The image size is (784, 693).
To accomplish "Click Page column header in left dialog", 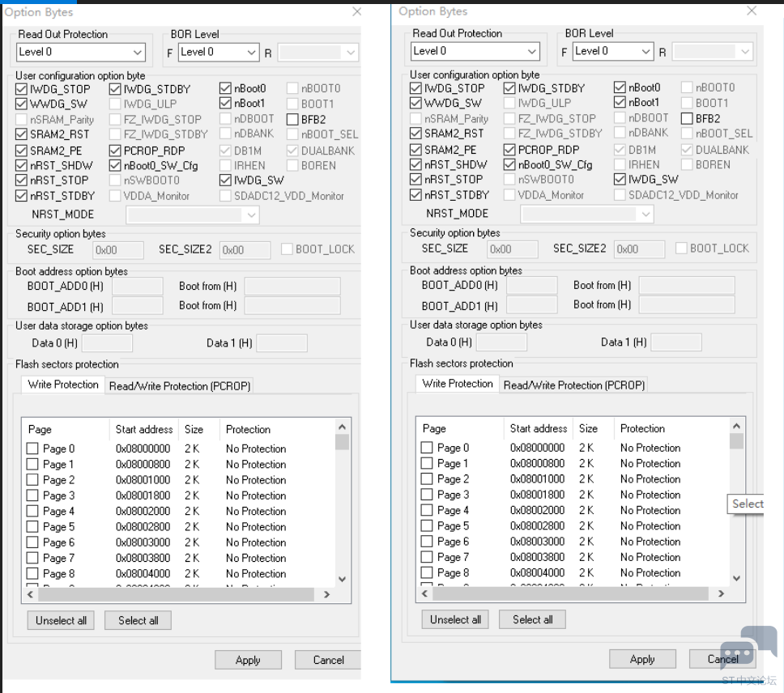I will click(x=40, y=430).
